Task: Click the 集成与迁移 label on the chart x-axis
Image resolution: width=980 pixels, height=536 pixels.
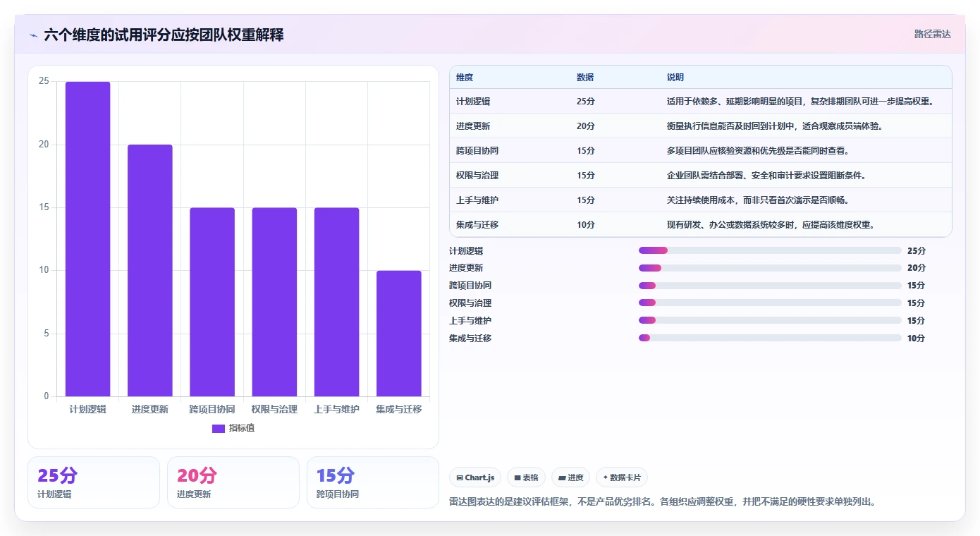Action: tap(399, 409)
